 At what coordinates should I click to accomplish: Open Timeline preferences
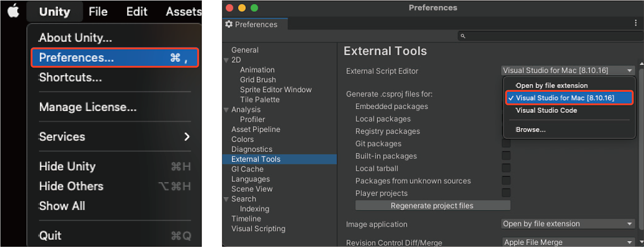tap(246, 219)
